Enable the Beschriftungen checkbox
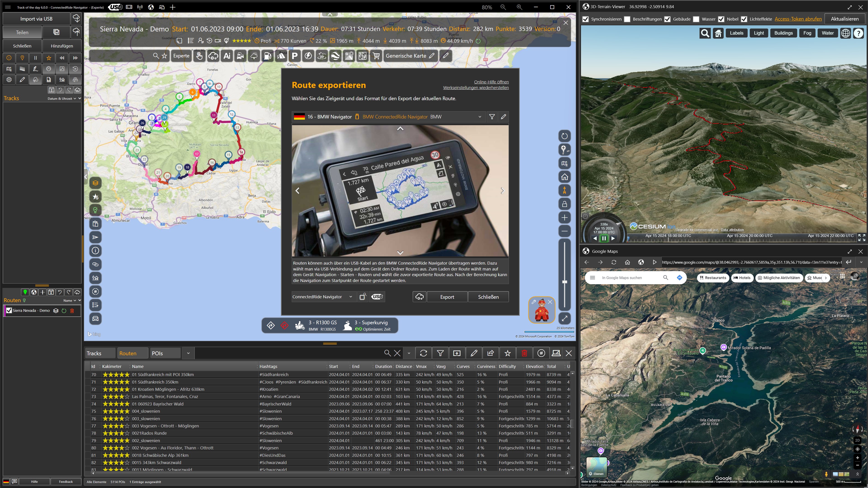 [x=627, y=19]
